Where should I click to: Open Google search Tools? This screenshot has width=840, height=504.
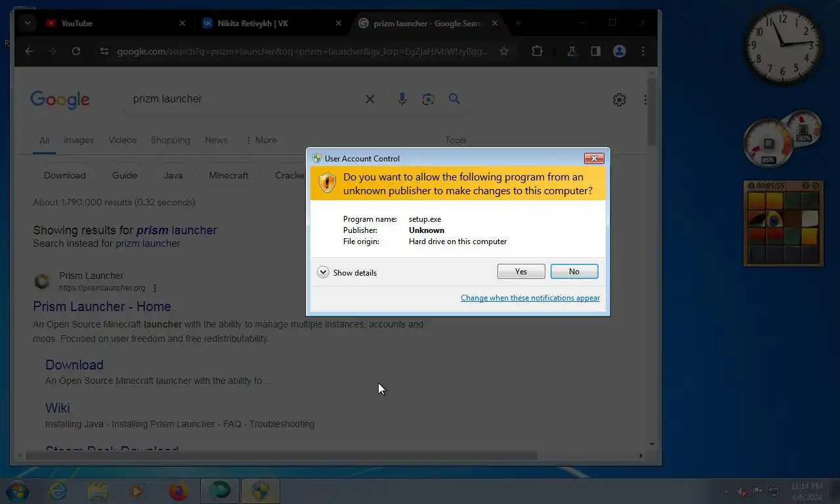pyautogui.click(x=455, y=140)
